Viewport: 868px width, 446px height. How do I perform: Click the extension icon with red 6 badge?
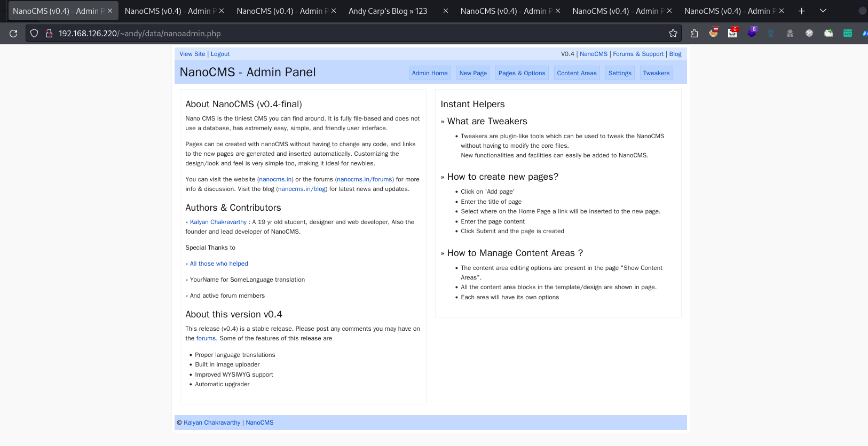[x=732, y=33]
